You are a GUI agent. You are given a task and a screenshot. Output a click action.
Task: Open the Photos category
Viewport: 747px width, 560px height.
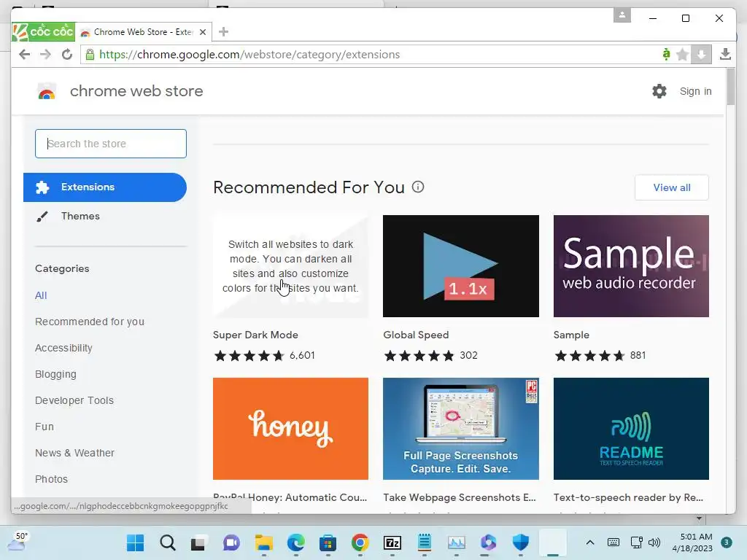(52, 479)
